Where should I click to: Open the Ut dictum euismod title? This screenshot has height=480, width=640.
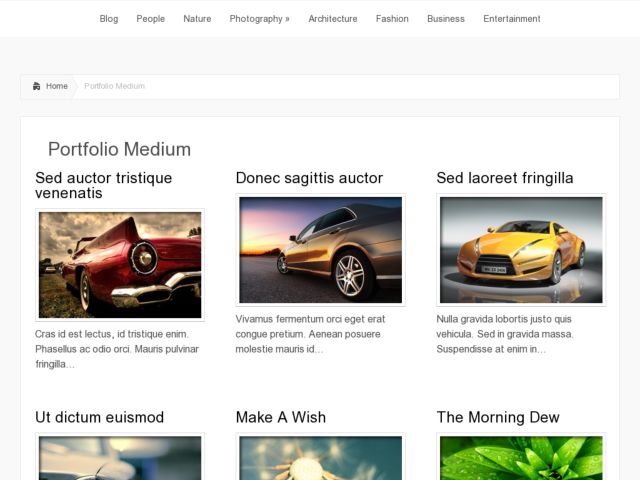tap(100, 417)
